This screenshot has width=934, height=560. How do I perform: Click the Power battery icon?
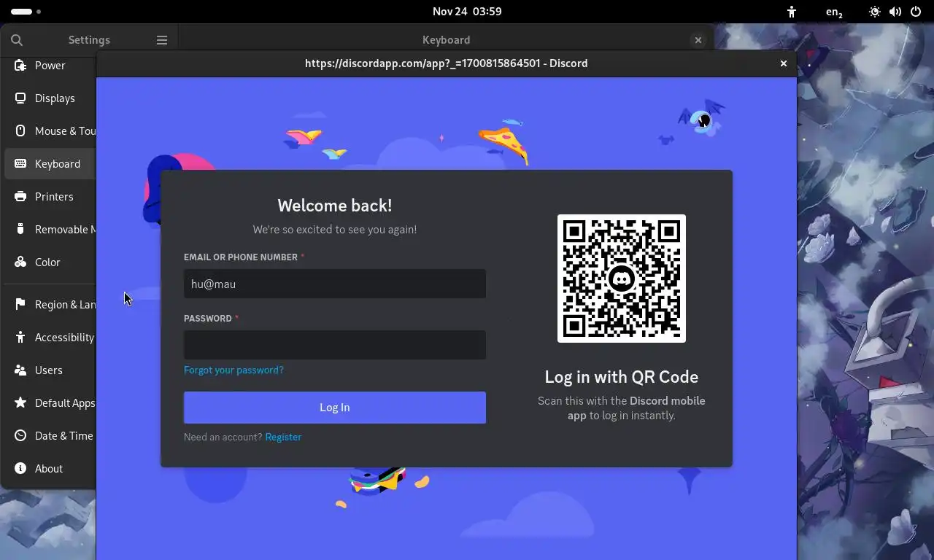click(x=20, y=66)
